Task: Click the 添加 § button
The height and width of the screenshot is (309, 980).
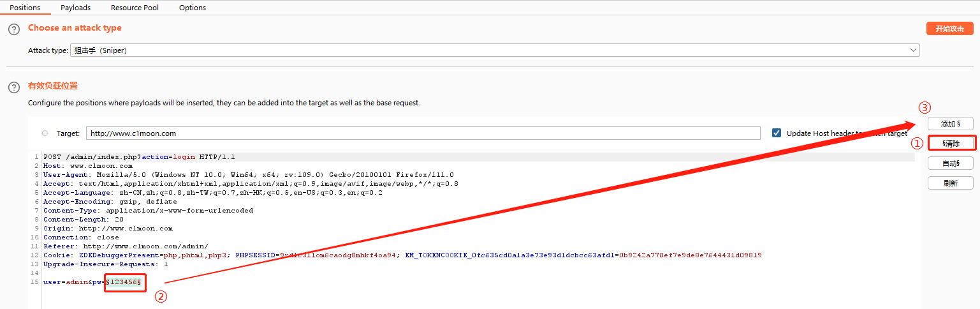Action: [x=950, y=124]
